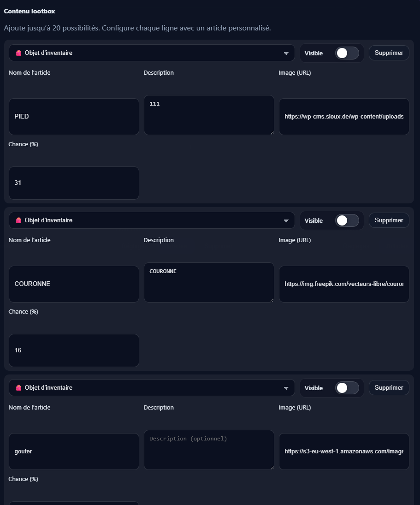Screen dimensions: 420x505
Task: Click the freepik image URL field
Action: [344, 284]
